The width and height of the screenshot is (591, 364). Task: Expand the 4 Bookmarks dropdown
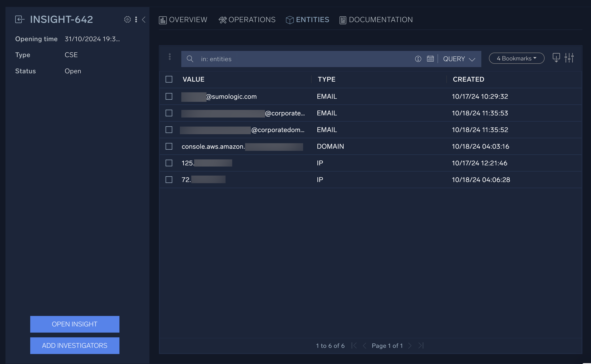point(516,58)
